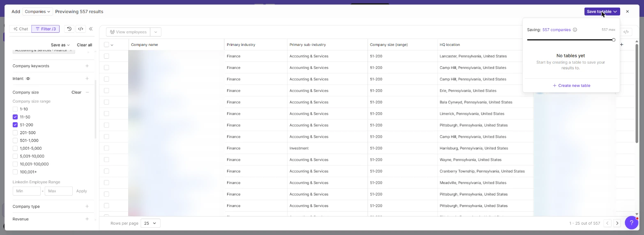Tick the 100,001+ size checkbox

pos(15,172)
